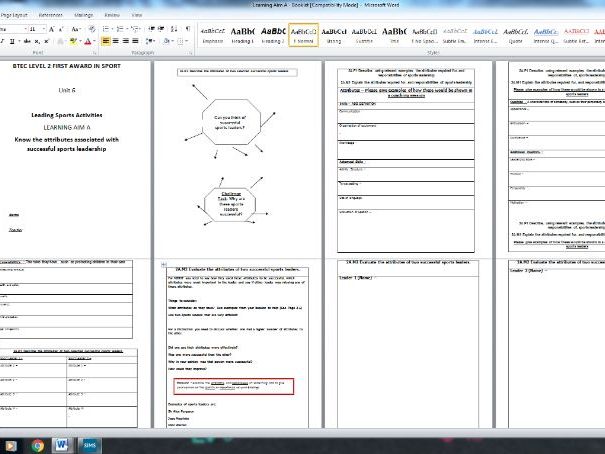Open the Paragraph dialog launcher

[x=191, y=53]
